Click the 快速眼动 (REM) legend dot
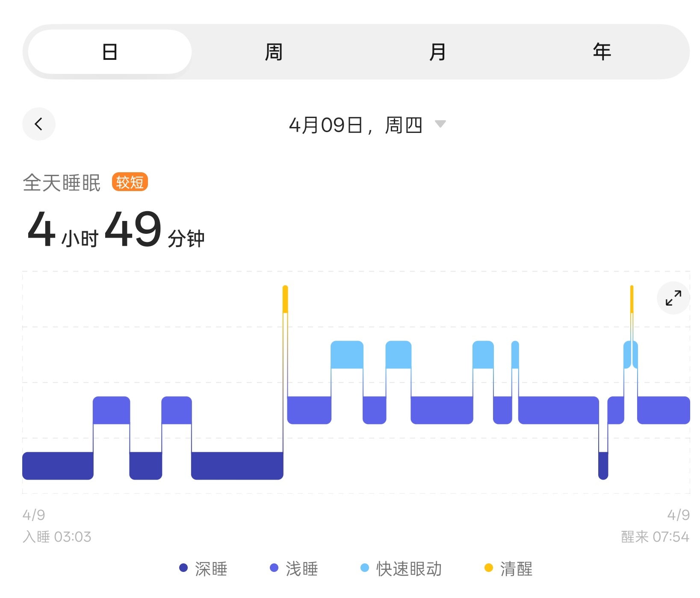700x598 pixels. tap(364, 569)
